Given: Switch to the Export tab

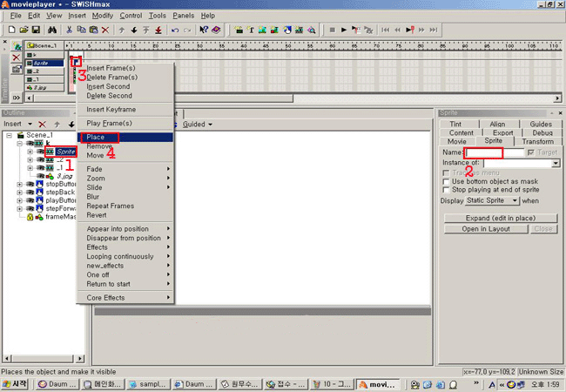Looking at the screenshot, I should 502,132.
